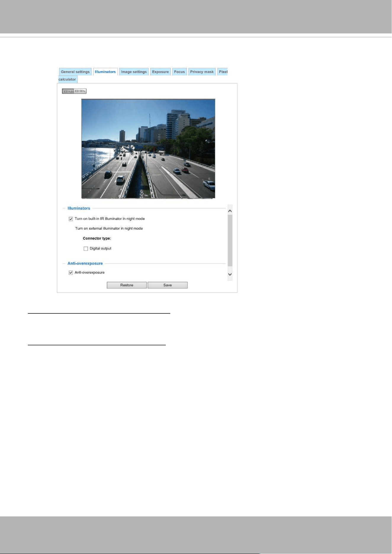Click the live camera preview image
Viewport: 392px width, 554px height.
pyautogui.click(x=148, y=149)
